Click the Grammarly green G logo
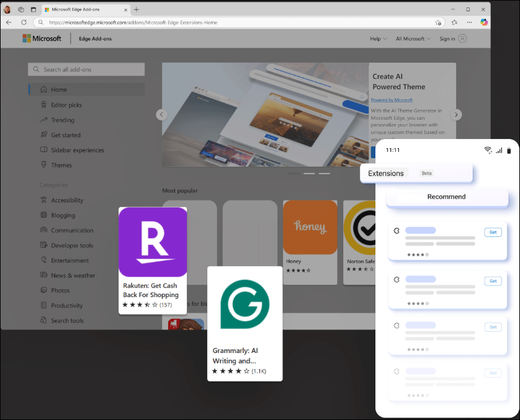The height and width of the screenshot is (420, 520). pos(244,305)
